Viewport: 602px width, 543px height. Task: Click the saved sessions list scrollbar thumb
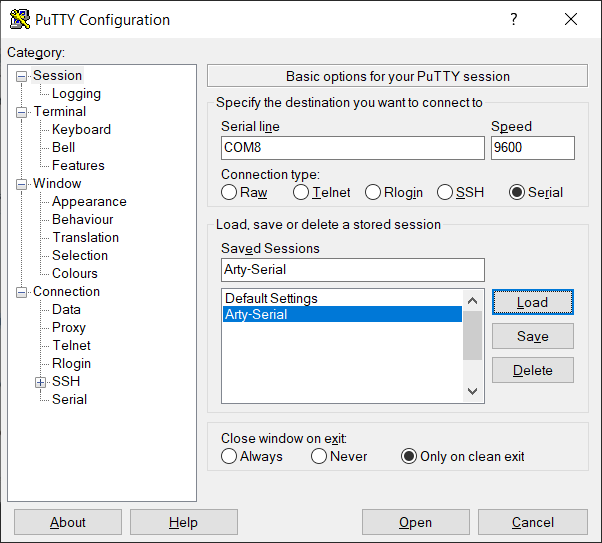473,336
